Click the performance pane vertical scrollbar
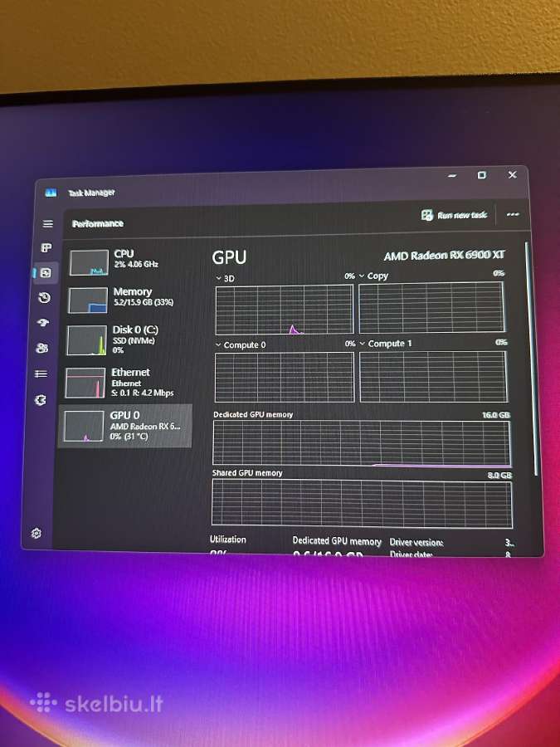 click(531, 357)
